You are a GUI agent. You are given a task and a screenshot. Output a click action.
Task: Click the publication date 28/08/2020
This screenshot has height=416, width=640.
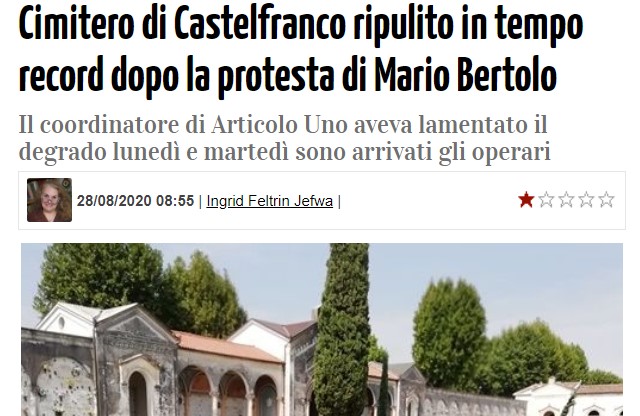point(114,201)
